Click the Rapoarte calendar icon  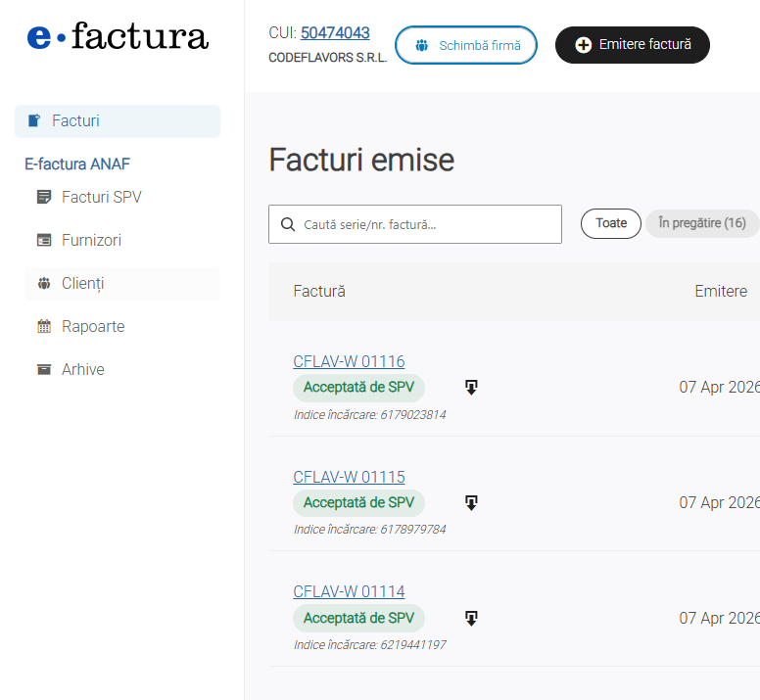pos(43,326)
